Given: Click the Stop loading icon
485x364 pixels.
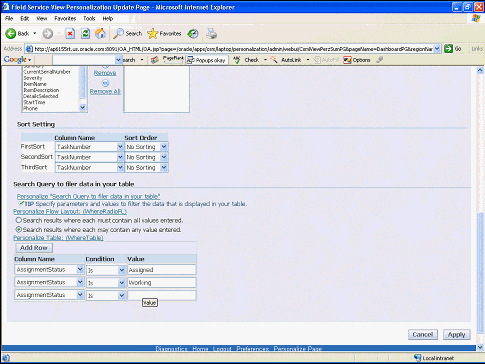Looking at the screenshot, I should click(70, 33).
